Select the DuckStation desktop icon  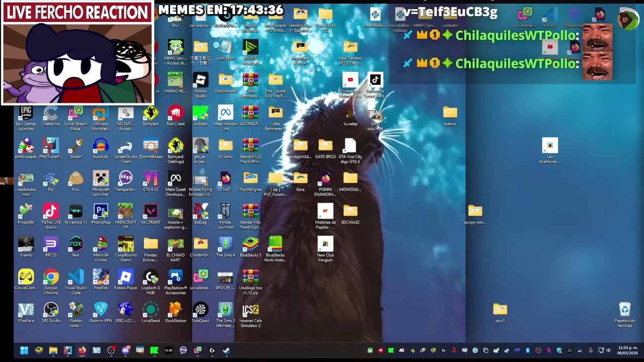click(x=176, y=313)
